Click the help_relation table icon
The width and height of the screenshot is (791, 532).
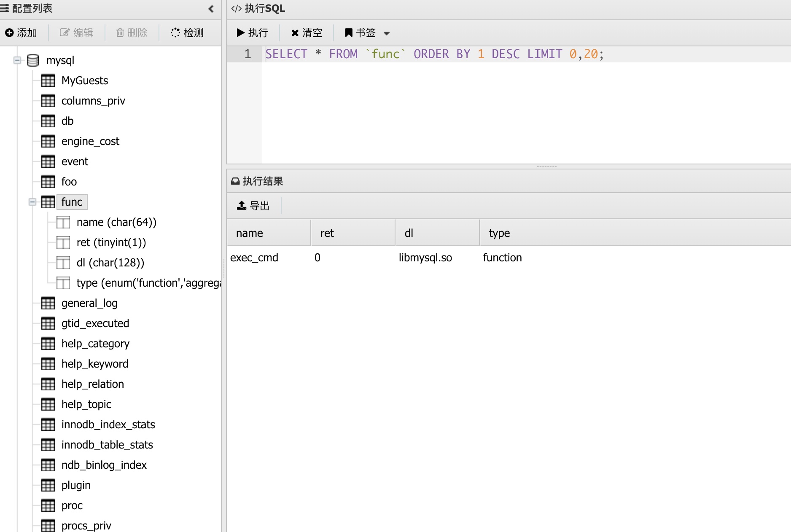pyautogui.click(x=48, y=384)
